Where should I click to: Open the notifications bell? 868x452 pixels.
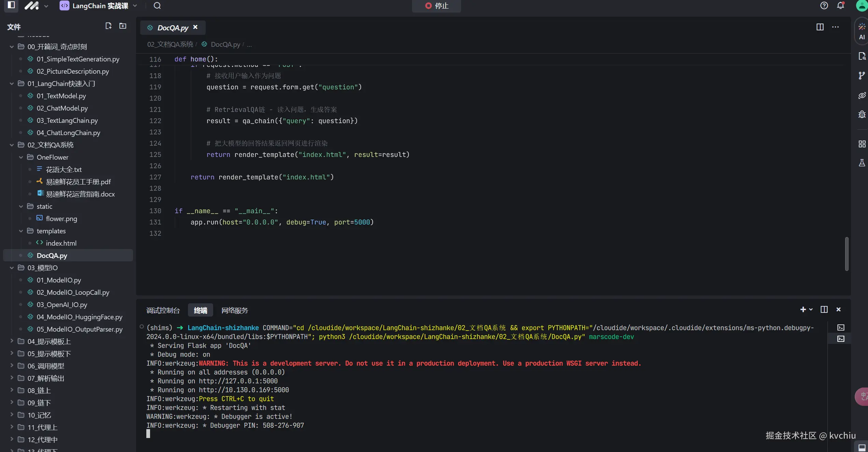coord(841,6)
